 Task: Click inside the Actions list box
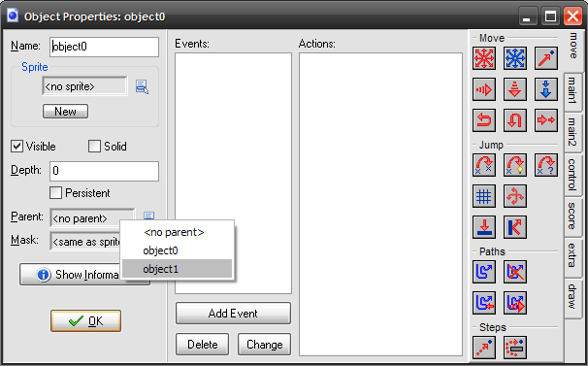[380, 204]
